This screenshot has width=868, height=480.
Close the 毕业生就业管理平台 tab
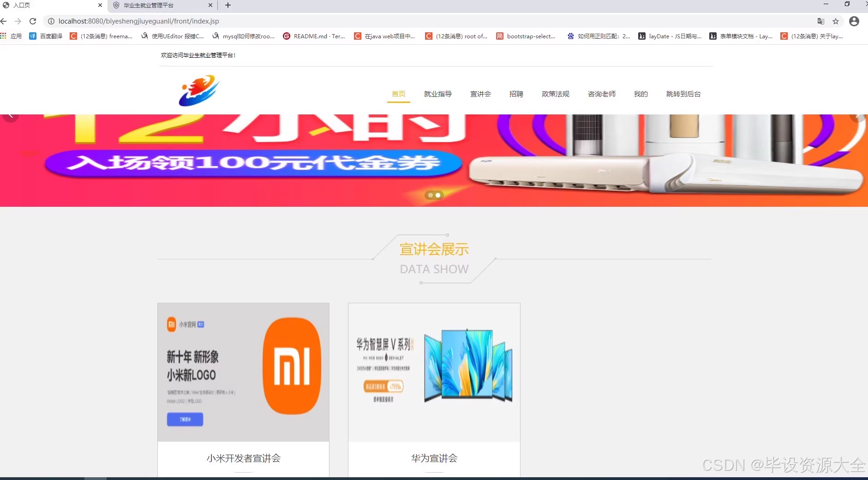(210, 5)
